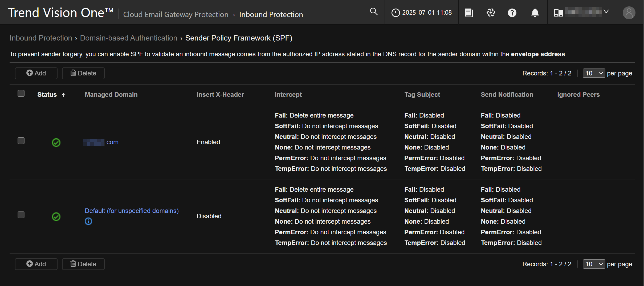Open top per page dropdown showing 10

594,73
